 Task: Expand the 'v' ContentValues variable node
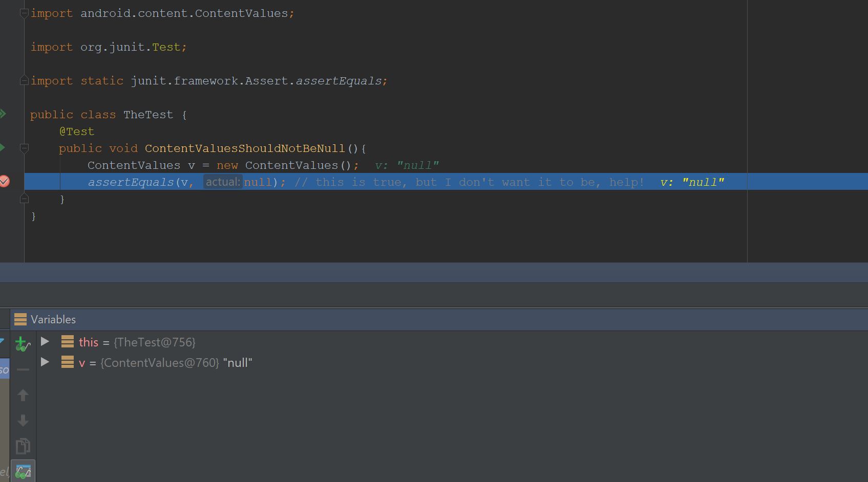tap(45, 362)
